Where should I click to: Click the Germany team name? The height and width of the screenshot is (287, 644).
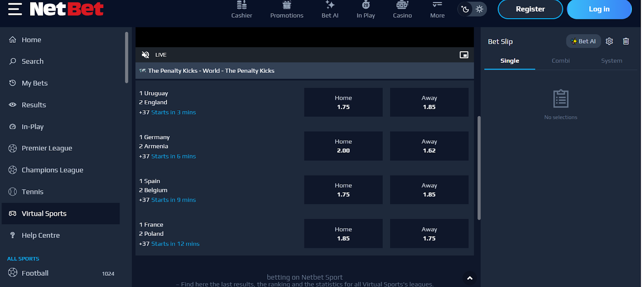tap(157, 137)
